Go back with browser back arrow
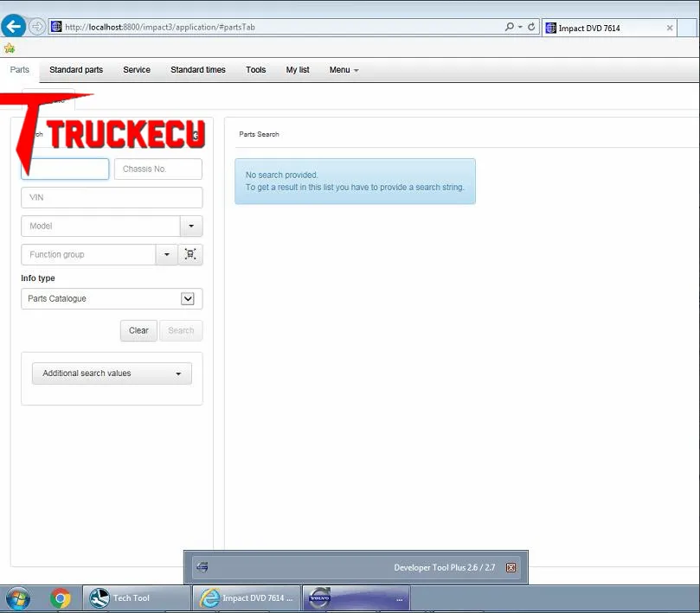The image size is (700, 613). pos(13,26)
